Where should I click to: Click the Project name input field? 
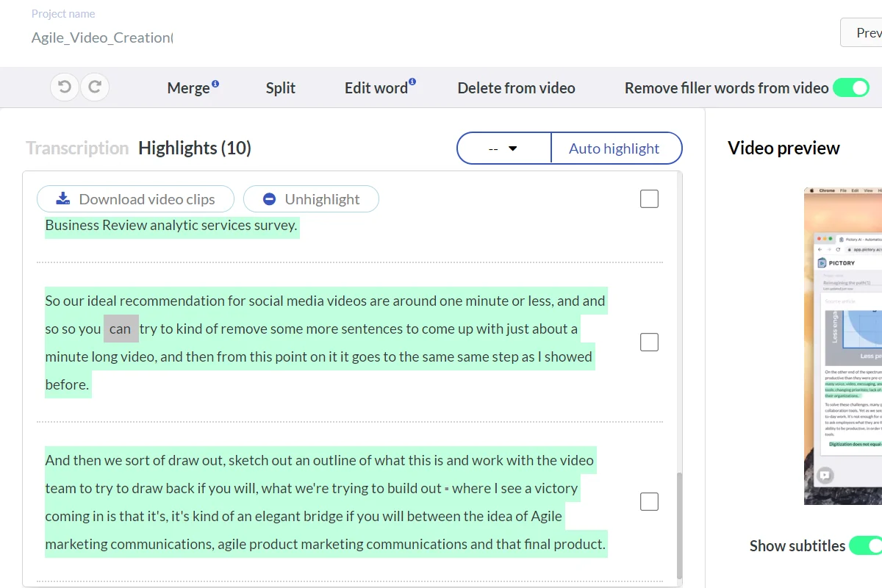(x=102, y=37)
